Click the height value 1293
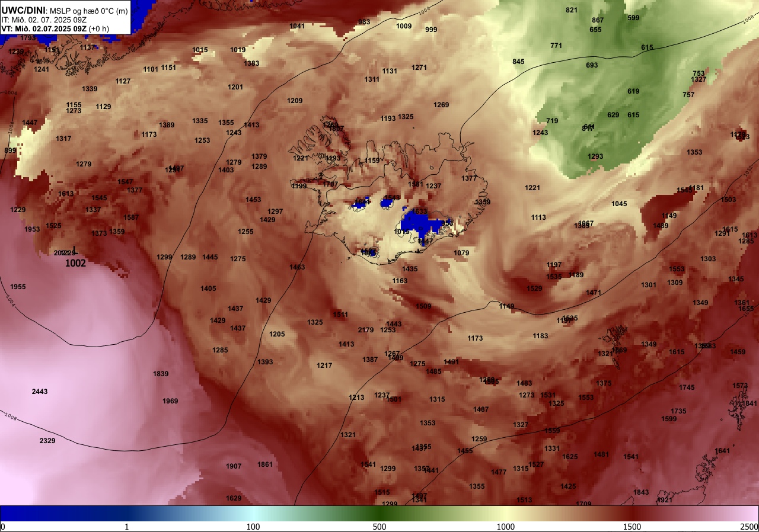 595,156
